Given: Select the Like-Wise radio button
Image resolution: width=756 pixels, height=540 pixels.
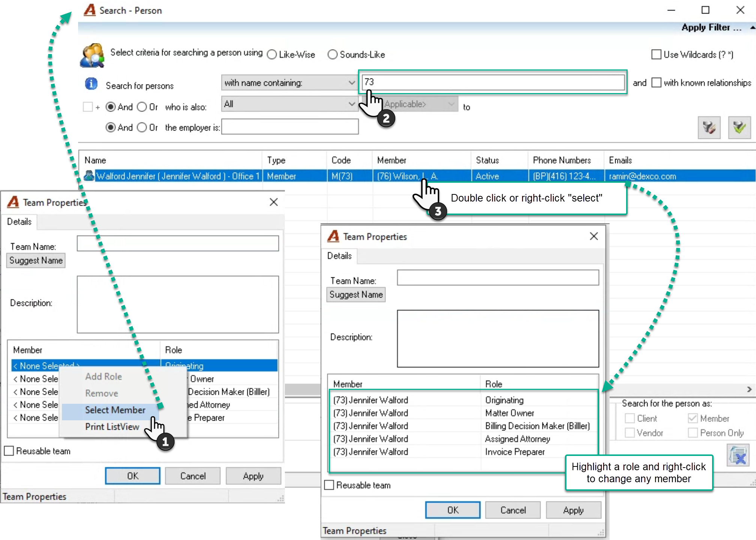Looking at the screenshot, I should point(272,55).
